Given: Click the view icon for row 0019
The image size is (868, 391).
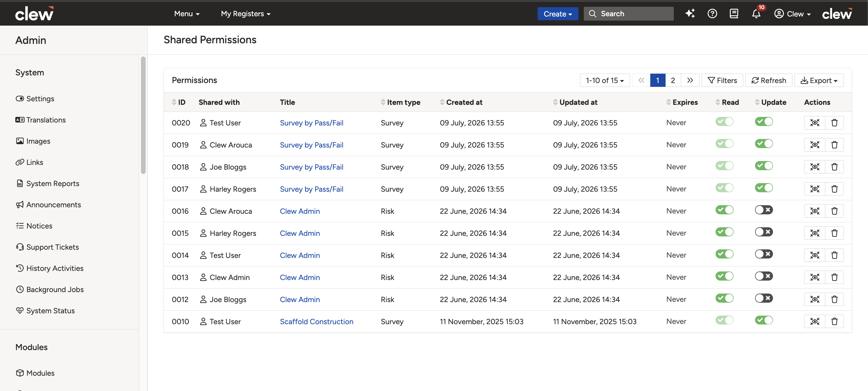Looking at the screenshot, I should pyautogui.click(x=814, y=145).
